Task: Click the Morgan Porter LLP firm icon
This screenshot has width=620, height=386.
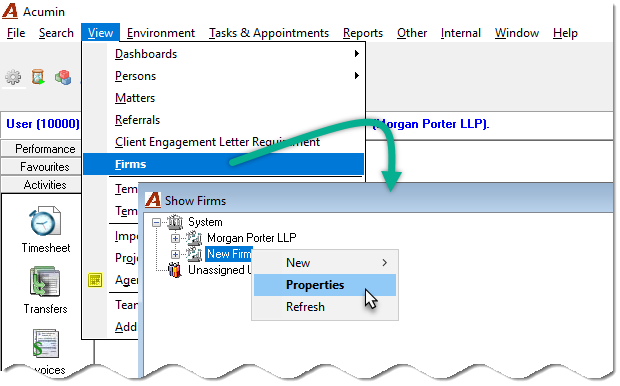Action: click(x=194, y=238)
